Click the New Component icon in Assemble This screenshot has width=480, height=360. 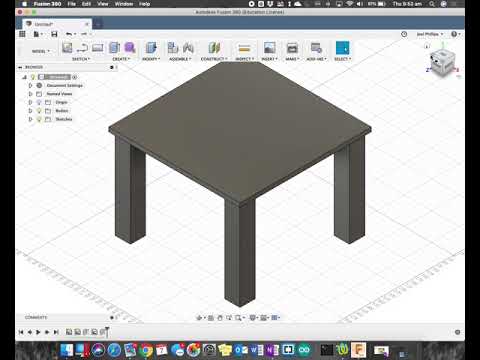(x=173, y=48)
